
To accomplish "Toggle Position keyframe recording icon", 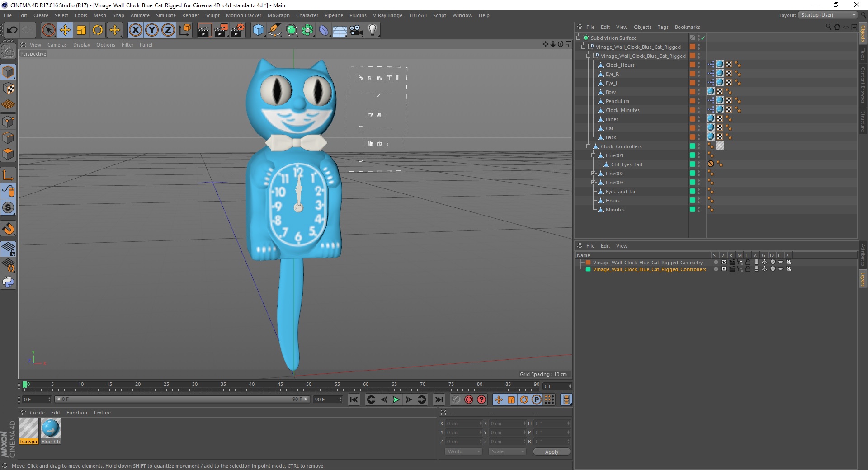I will [x=499, y=399].
